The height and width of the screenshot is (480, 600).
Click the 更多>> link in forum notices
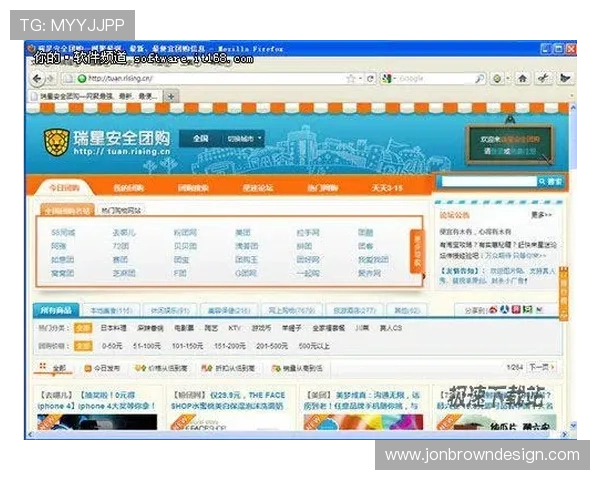coord(541,215)
